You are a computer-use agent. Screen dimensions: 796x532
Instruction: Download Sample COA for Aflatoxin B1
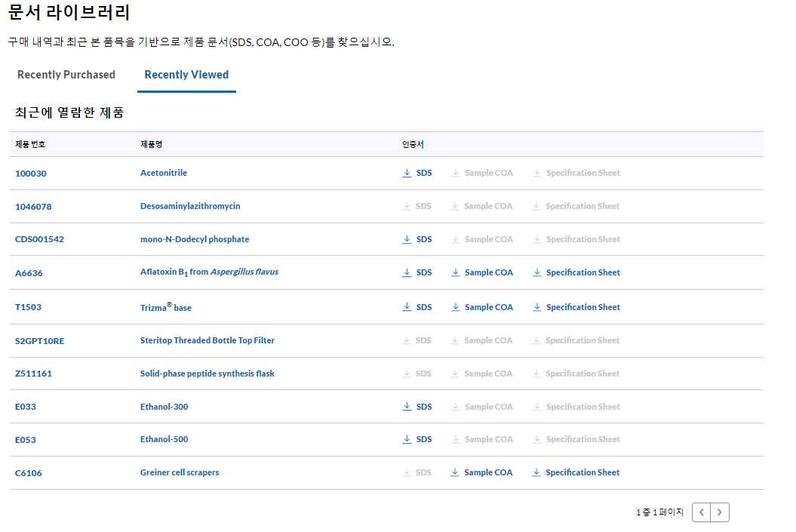[x=481, y=272]
